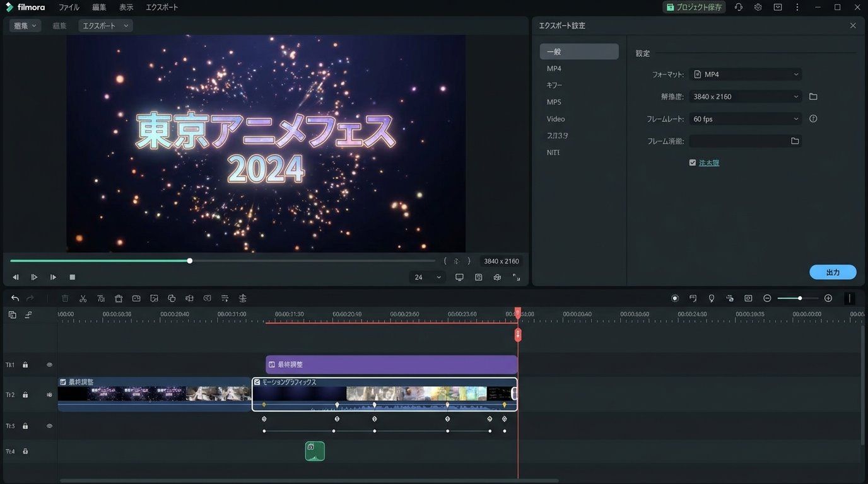868x484 pixels.
Task: Hide track Tk1 with eye icon
Action: [x=49, y=365]
